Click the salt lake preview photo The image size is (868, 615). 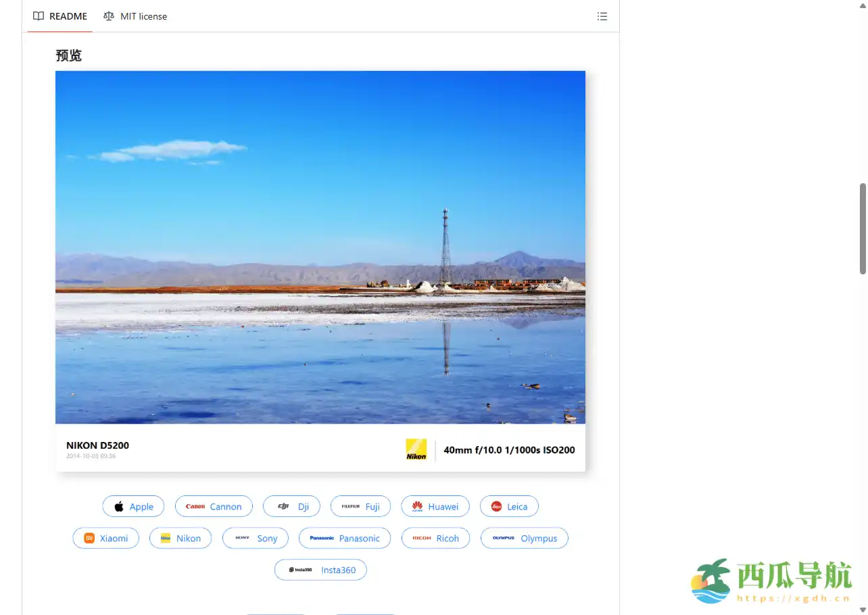pyautogui.click(x=320, y=247)
